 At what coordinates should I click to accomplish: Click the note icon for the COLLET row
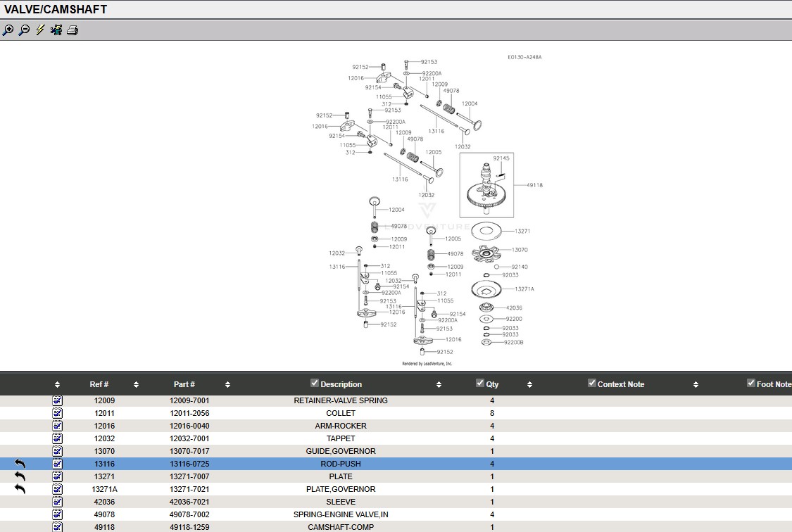coord(58,413)
